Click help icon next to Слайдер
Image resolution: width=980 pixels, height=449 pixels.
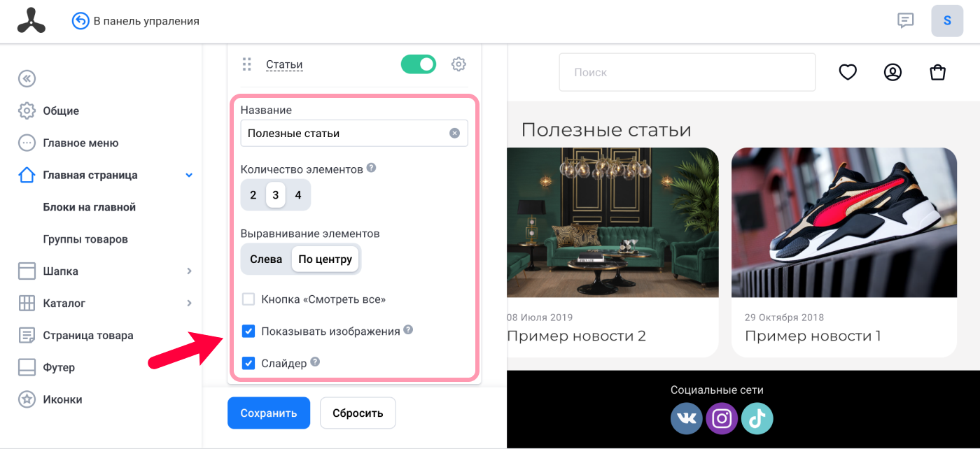coord(315,362)
